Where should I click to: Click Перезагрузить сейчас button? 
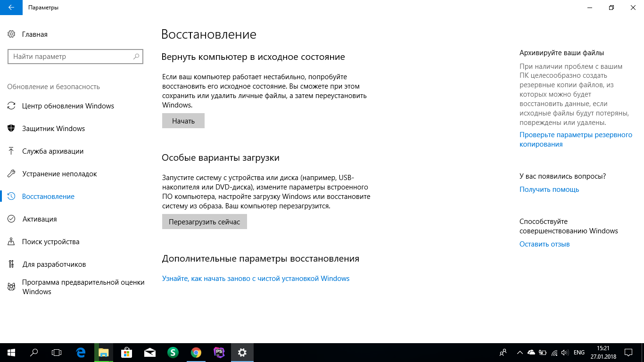click(205, 222)
